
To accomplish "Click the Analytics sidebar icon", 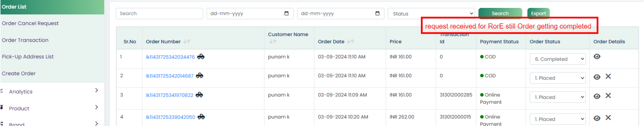I will click(2, 91).
